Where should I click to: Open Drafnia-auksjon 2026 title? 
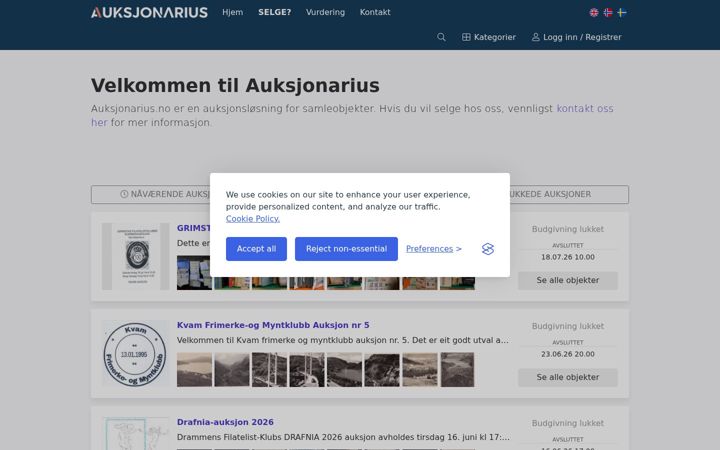coord(225,422)
